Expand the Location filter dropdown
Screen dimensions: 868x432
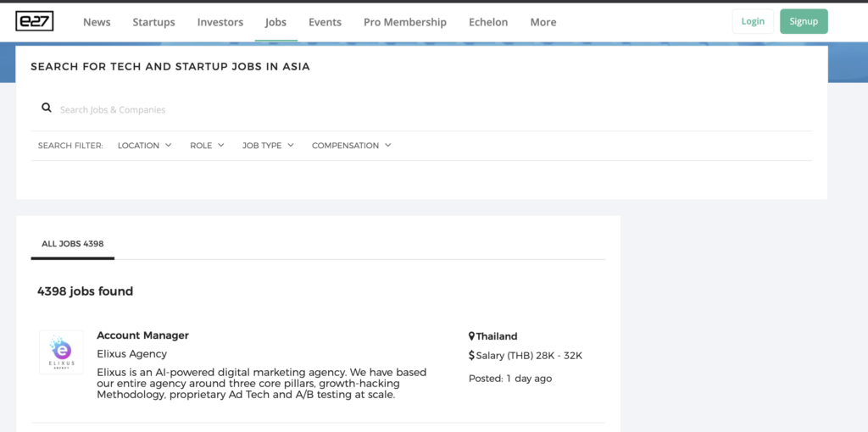click(145, 146)
